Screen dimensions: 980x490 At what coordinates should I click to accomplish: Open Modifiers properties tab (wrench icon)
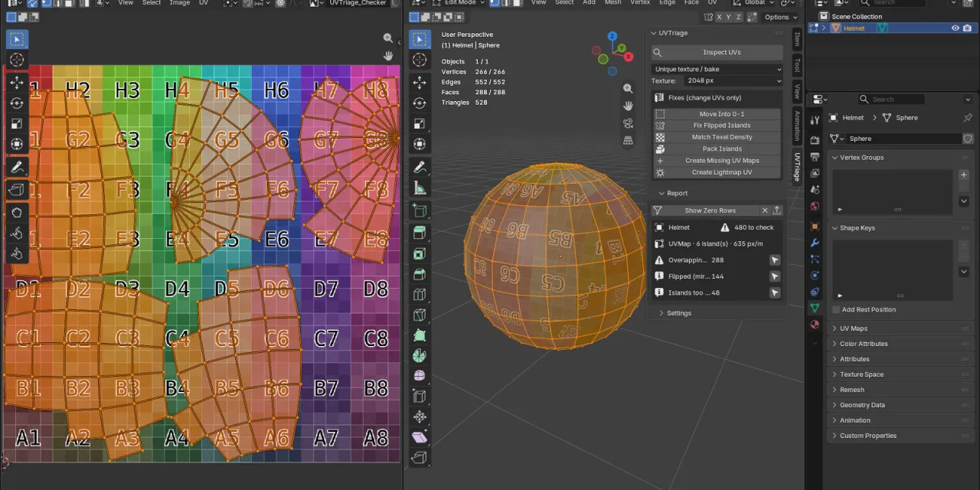(815, 243)
